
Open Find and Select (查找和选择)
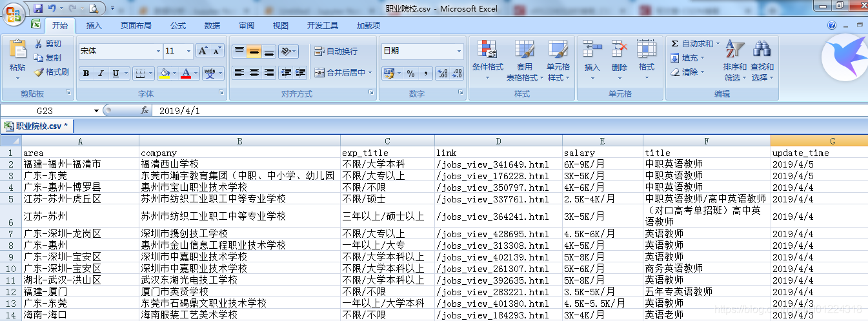tap(762, 60)
